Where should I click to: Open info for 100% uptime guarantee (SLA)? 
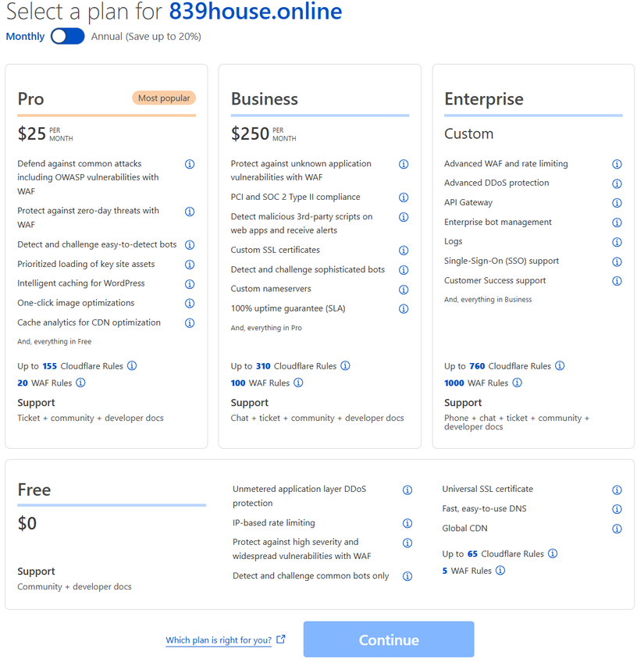404,309
